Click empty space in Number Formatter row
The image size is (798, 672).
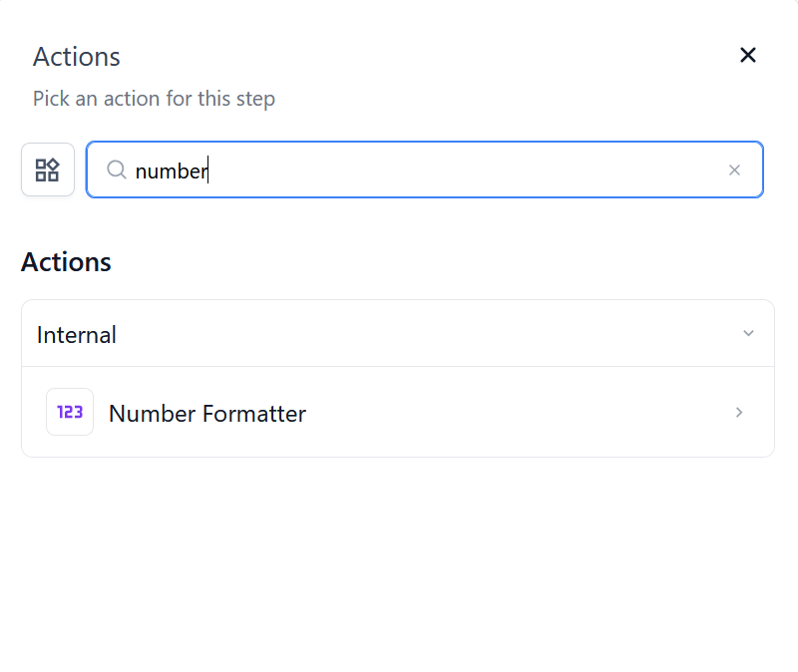519,413
